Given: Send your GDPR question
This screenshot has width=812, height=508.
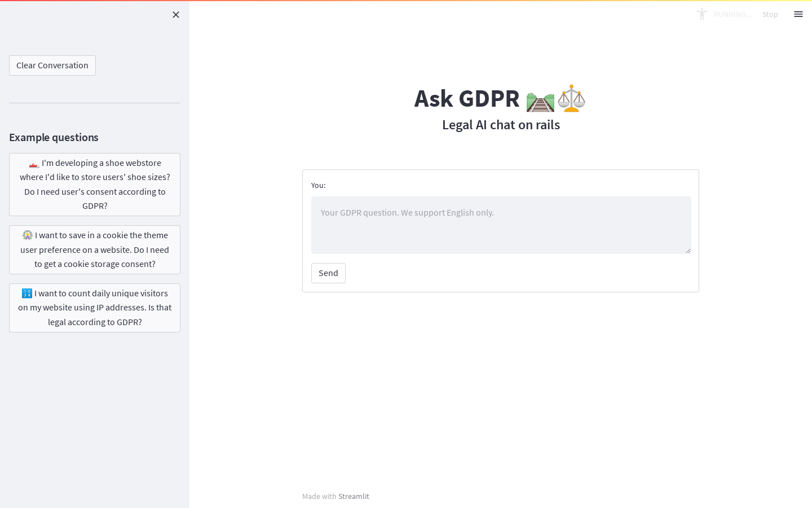Looking at the screenshot, I should pos(328,273).
